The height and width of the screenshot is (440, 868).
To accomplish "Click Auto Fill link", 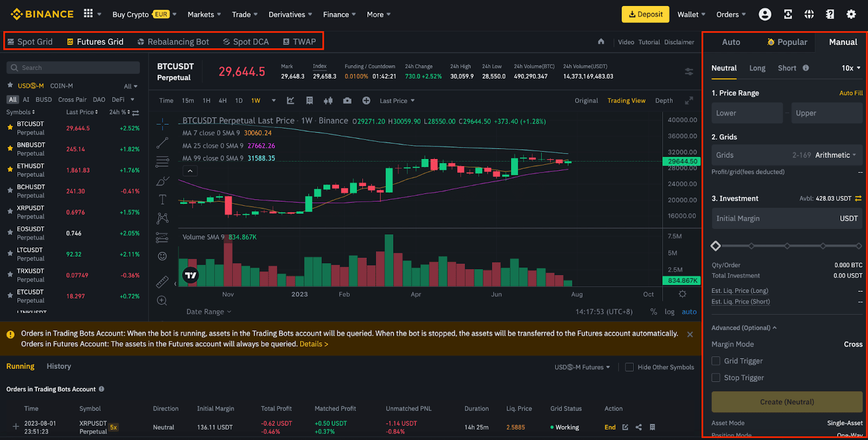I will 851,93.
